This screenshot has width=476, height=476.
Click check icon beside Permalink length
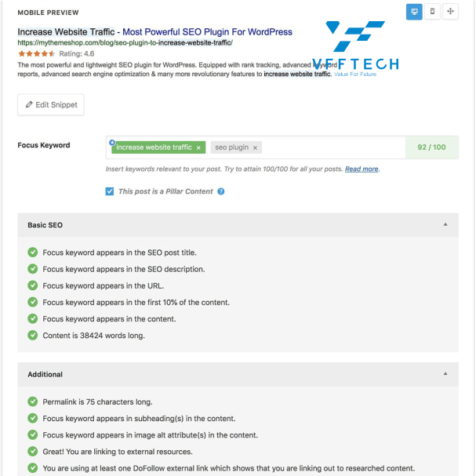click(33, 402)
